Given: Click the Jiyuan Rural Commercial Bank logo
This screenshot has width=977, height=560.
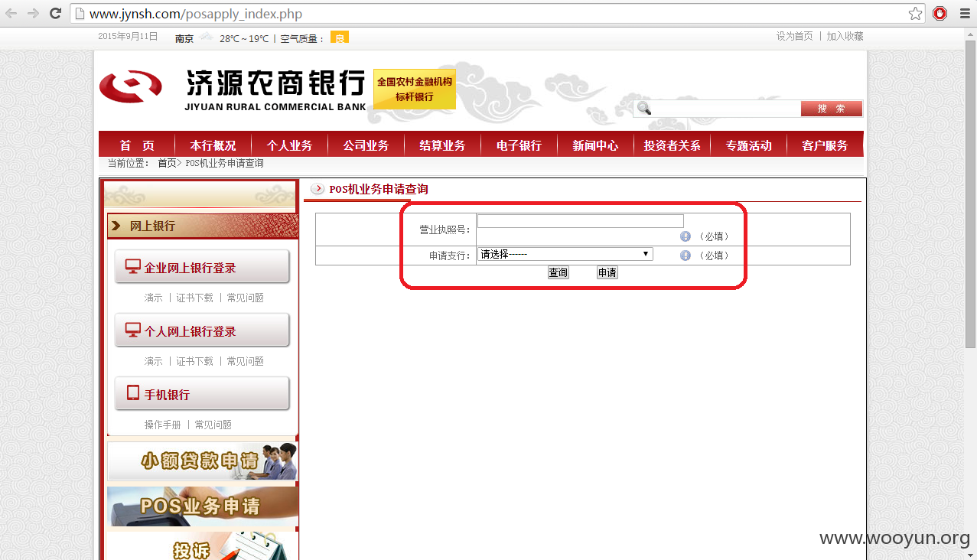Looking at the screenshot, I should (130, 86).
